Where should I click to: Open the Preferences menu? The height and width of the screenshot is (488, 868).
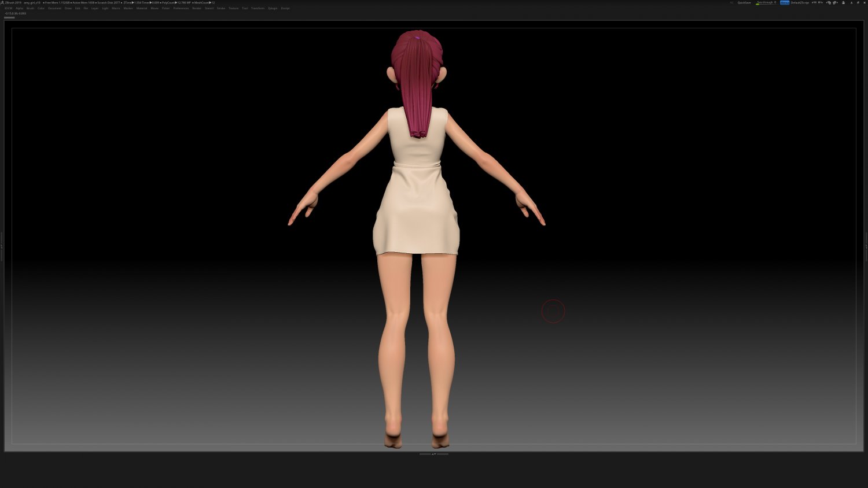pyautogui.click(x=181, y=8)
